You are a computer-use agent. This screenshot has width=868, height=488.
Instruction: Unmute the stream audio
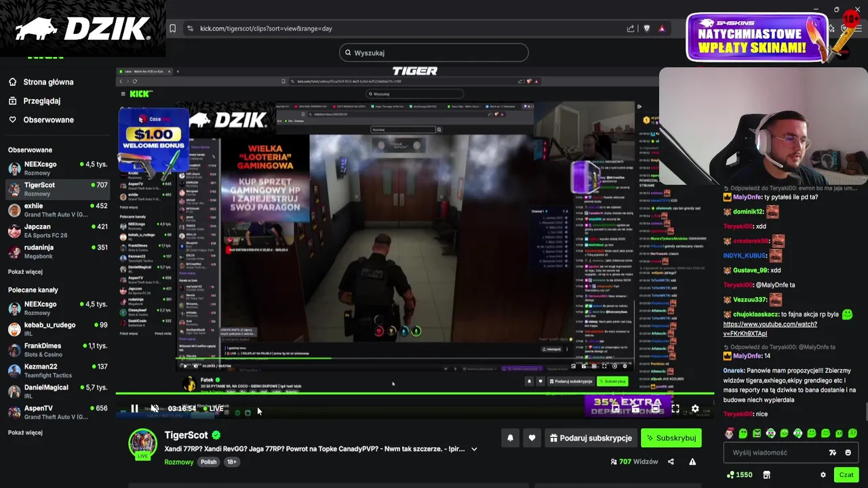pos(155,408)
